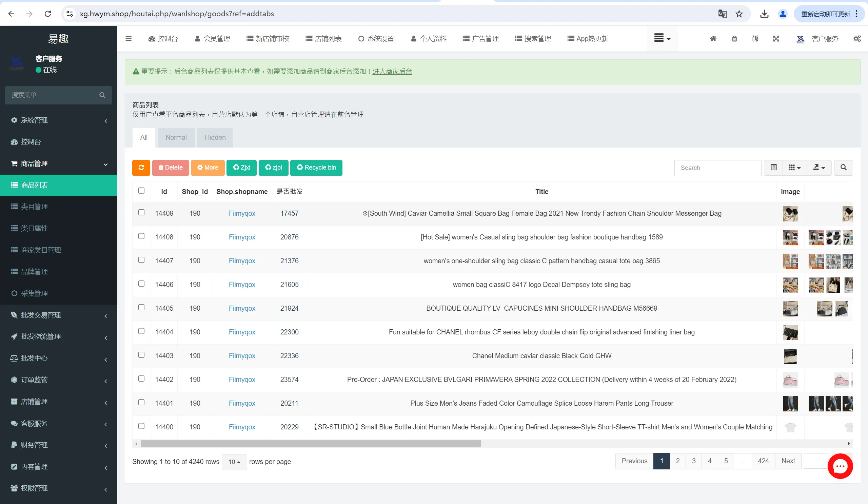
Task: Toggle fullscreen with the expand icon
Action: [x=776, y=39]
